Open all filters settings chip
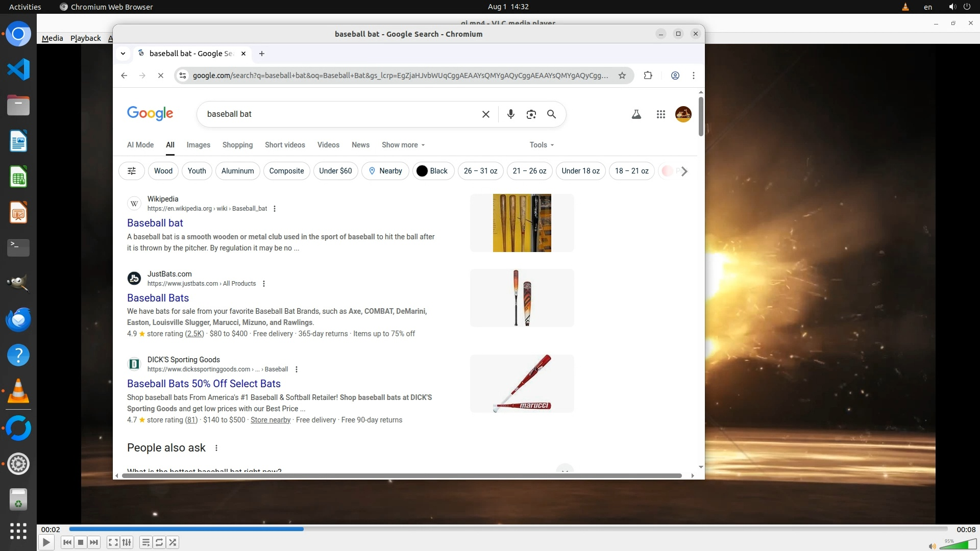The height and width of the screenshot is (551, 980). click(x=132, y=171)
